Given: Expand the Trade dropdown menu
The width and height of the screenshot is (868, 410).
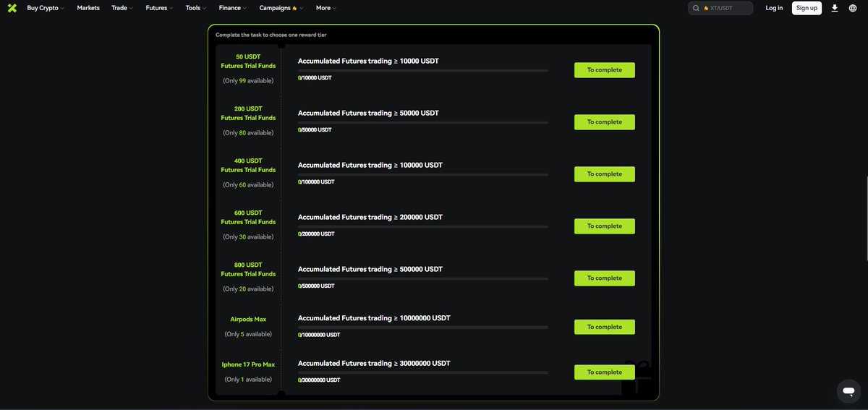Looking at the screenshot, I should (x=122, y=8).
